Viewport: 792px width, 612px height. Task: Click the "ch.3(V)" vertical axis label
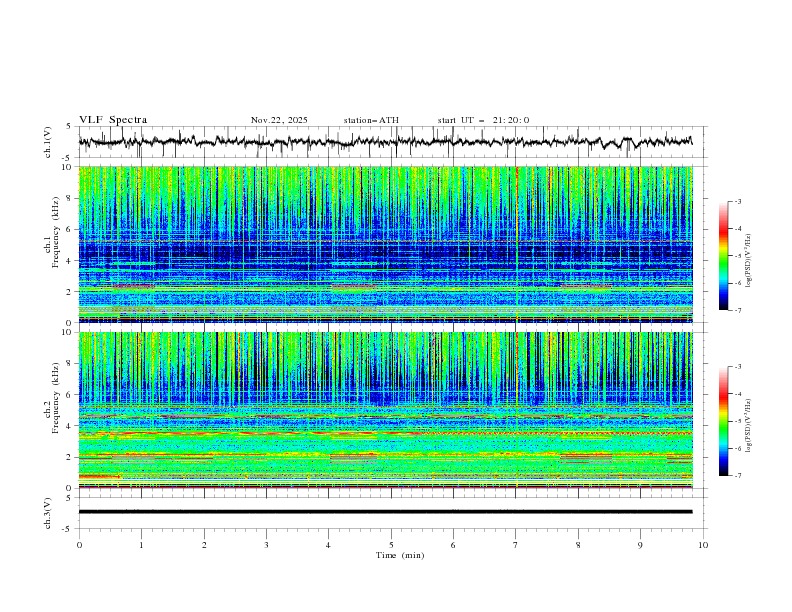coord(48,513)
